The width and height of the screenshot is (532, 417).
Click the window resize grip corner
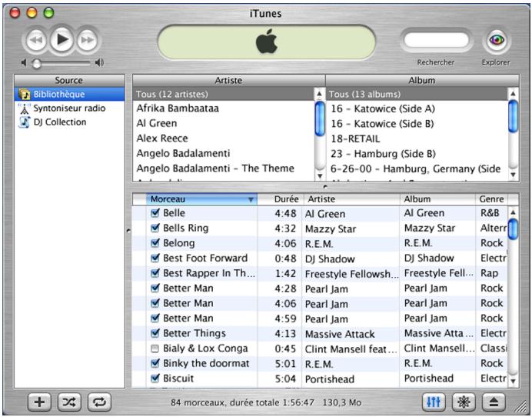(520, 405)
